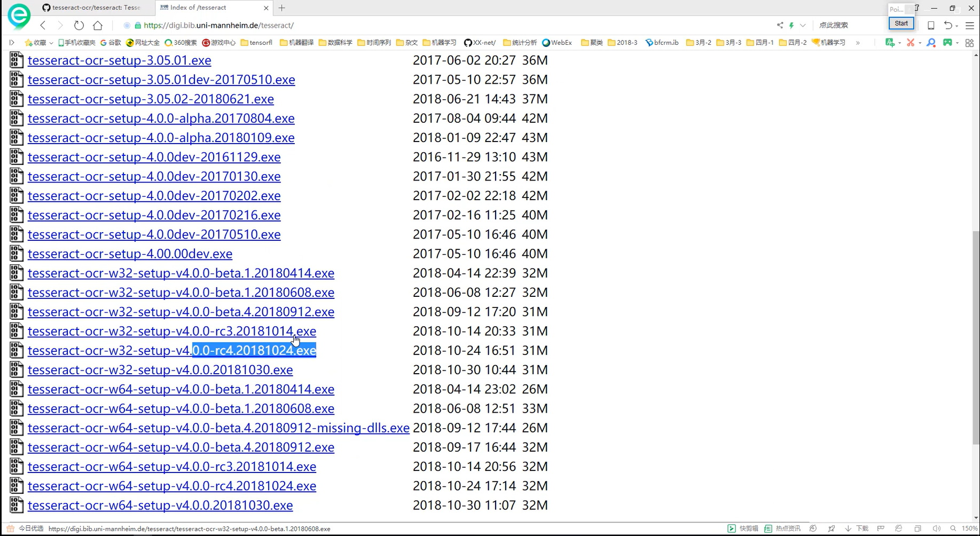The width and height of the screenshot is (980, 536).
Task: Open the 'tensorfl' bookmark folder
Action: [x=256, y=42]
